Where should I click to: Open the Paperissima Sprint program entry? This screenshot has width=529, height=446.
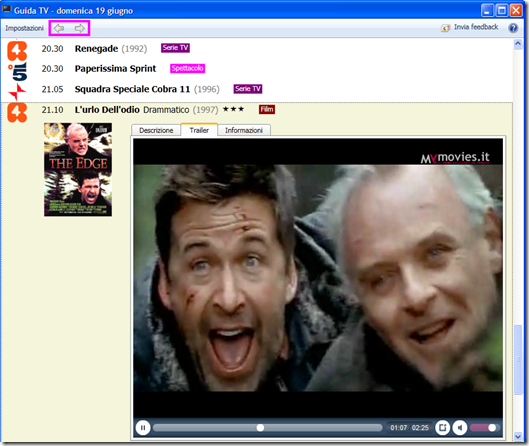115,69
